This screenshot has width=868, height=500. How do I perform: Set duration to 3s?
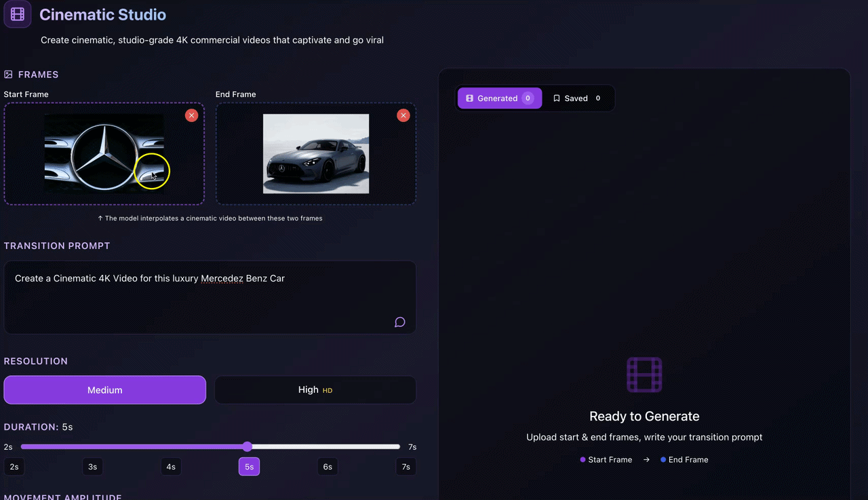(92, 467)
